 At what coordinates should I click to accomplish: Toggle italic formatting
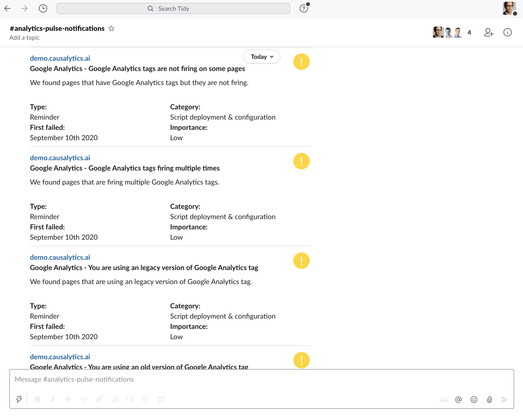pos(53,399)
